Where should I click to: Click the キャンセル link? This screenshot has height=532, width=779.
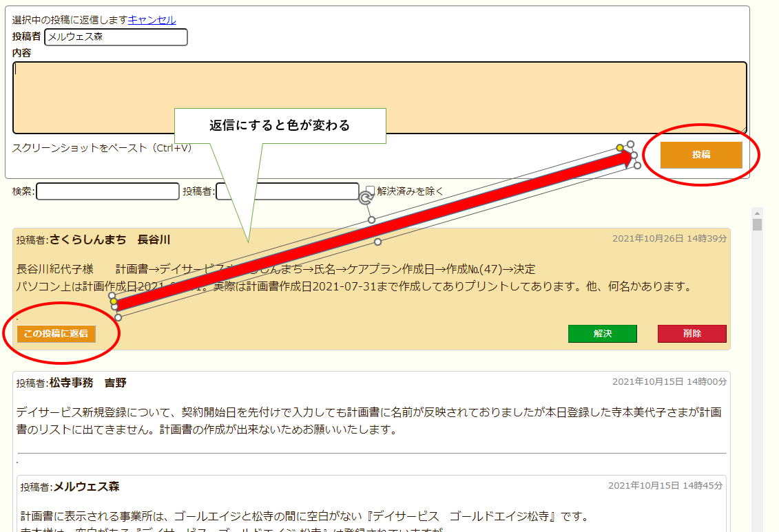152,20
